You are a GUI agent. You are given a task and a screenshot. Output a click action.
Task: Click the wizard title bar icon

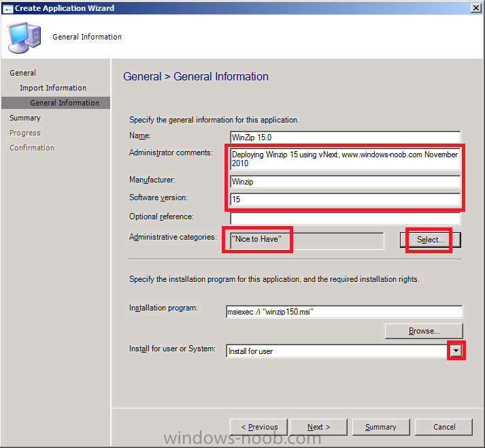7,8
